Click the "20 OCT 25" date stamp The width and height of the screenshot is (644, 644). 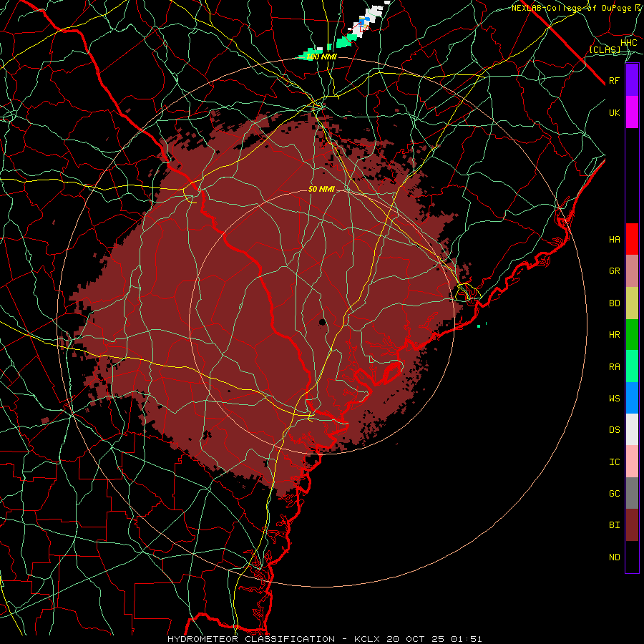point(417,639)
